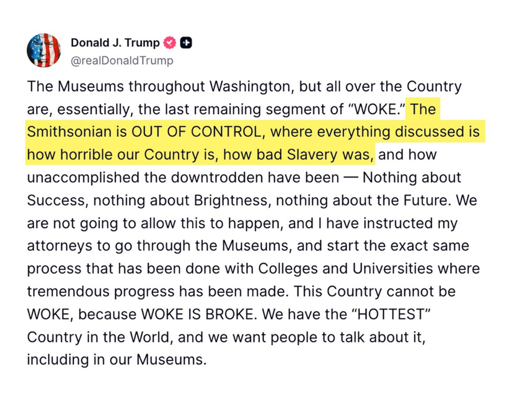Open the @realDonaldTrump handle link
This screenshot has width=514, height=420.
coord(122,61)
